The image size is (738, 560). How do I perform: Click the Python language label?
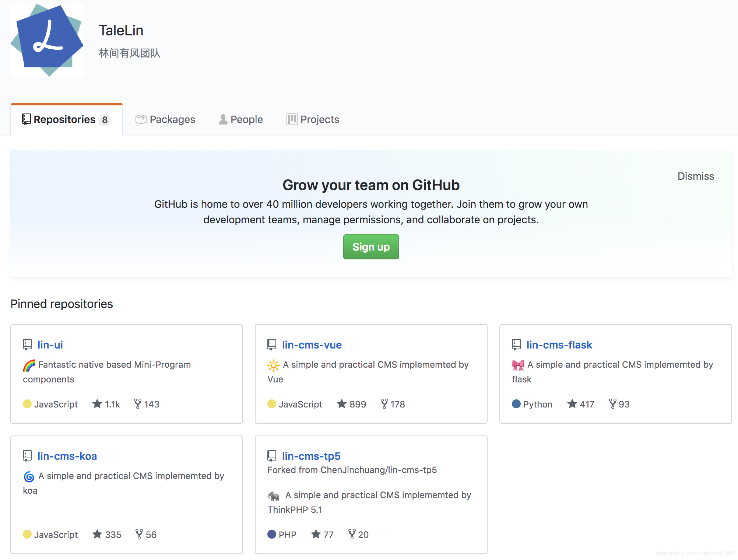[538, 404]
